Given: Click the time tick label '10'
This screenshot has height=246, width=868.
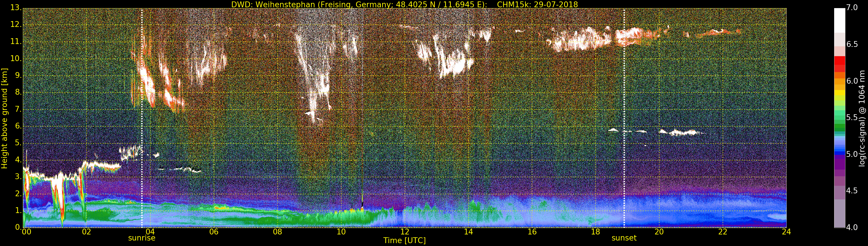Looking at the screenshot, I should tap(341, 232).
